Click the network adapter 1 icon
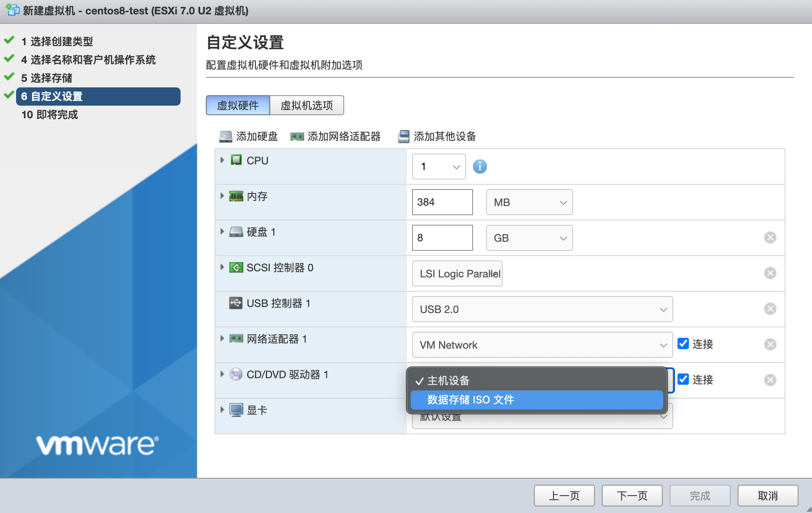 (236, 339)
